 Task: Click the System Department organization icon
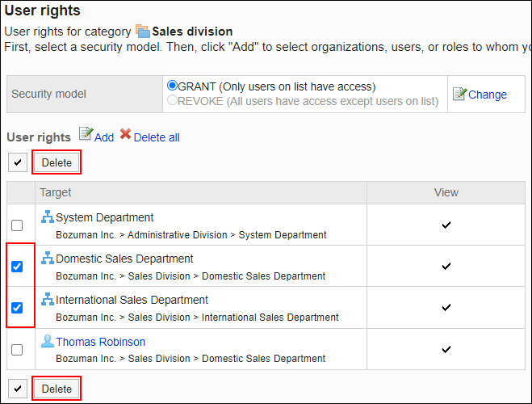[48, 217]
